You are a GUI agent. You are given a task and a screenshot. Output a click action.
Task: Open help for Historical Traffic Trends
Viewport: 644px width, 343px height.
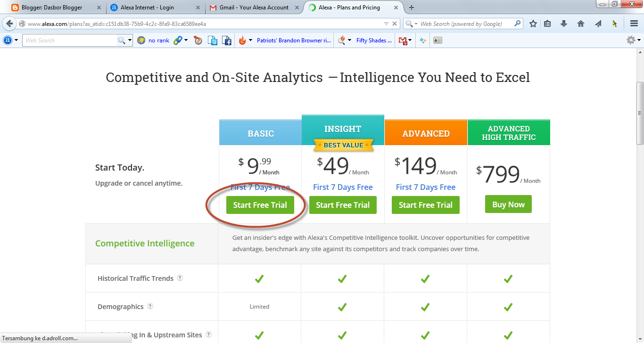point(180,278)
